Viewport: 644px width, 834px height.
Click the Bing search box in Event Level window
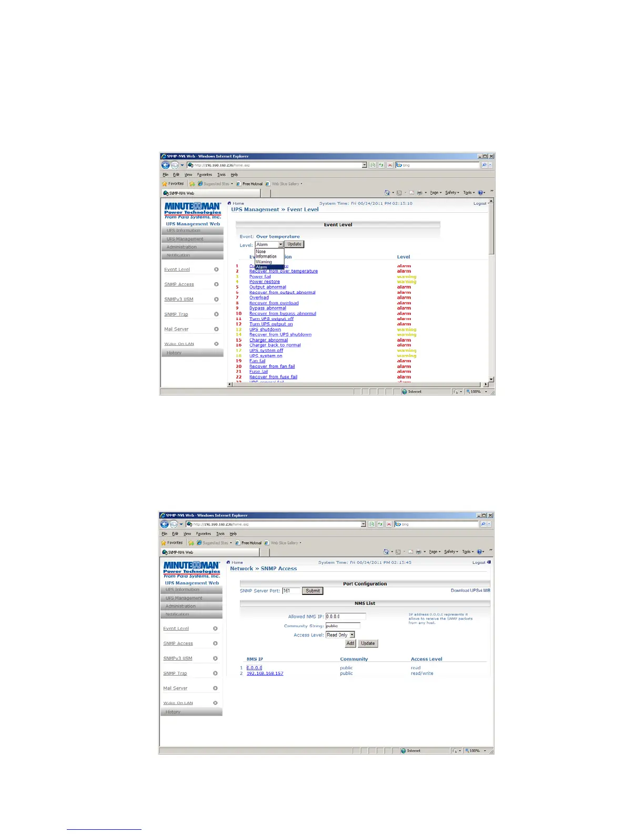[x=437, y=165]
